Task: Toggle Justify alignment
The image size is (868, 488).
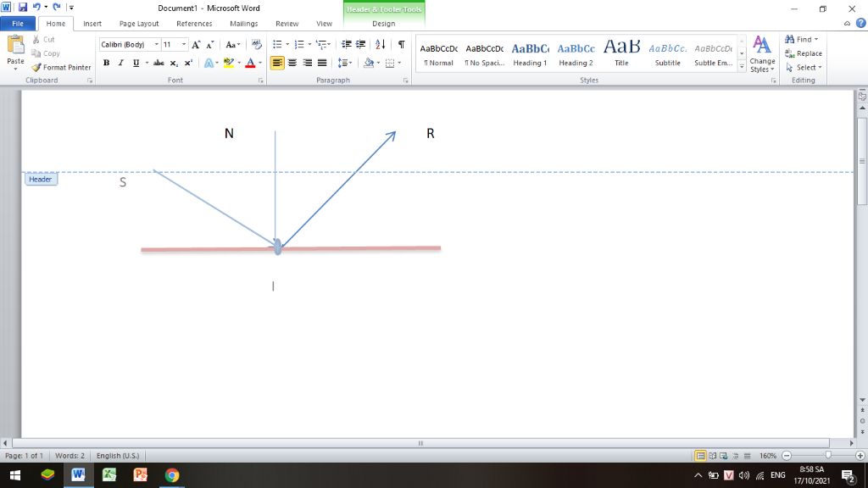Action: pyautogui.click(x=322, y=63)
